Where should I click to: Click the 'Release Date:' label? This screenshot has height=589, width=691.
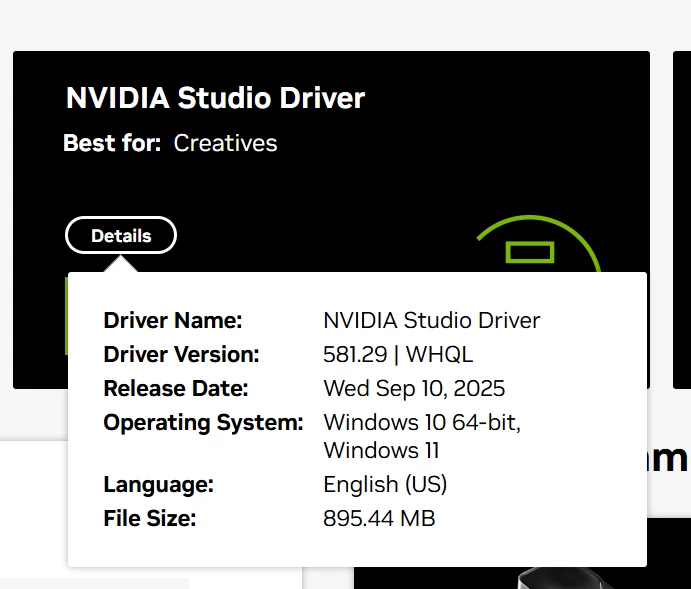(176, 389)
